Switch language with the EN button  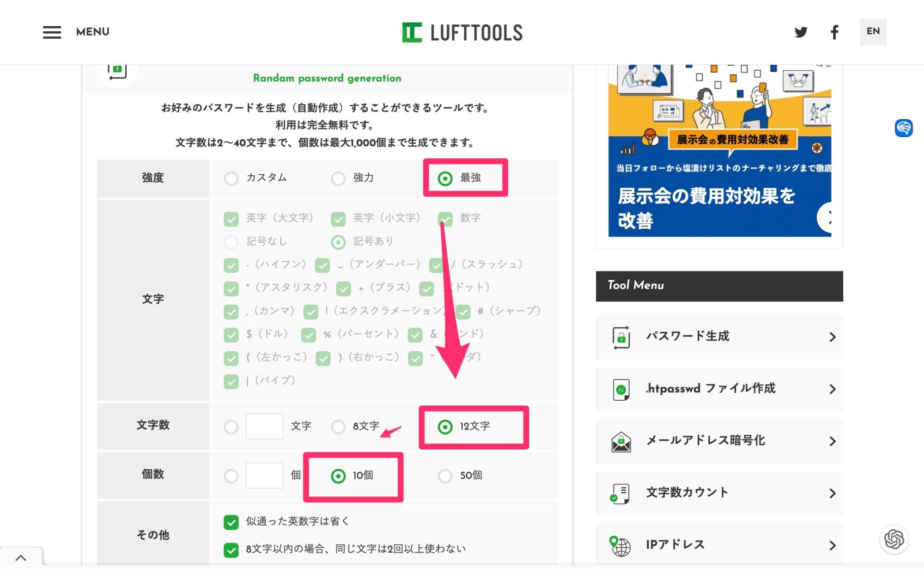click(x=873, y=32)
